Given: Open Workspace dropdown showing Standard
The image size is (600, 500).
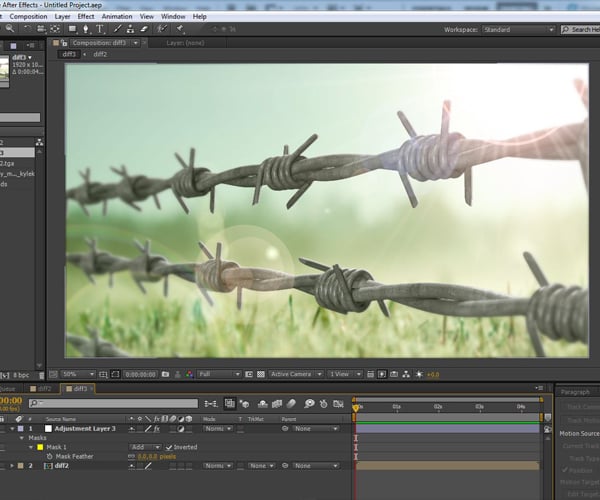Looking at the screenshot, I should click(518, 29).
